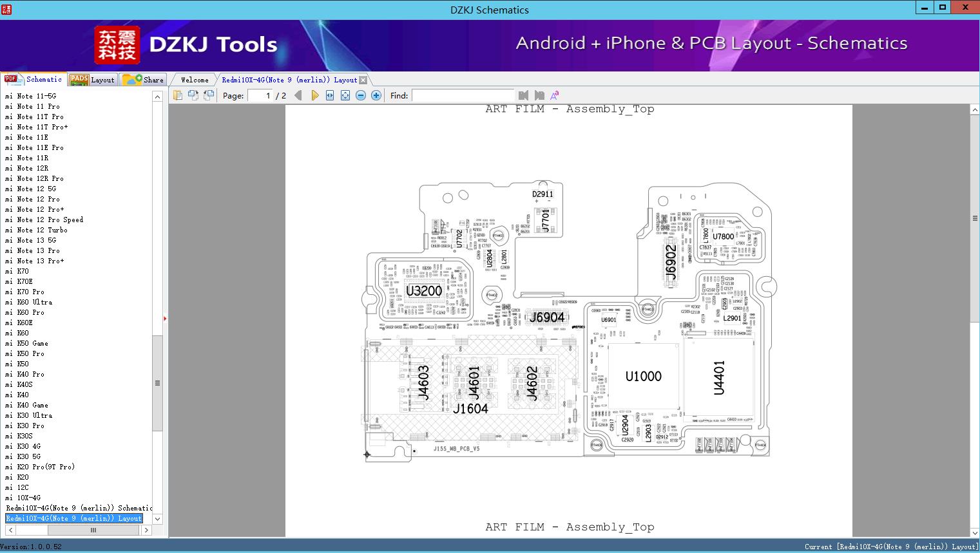Screen dimensions: 980x553
Task: Zoom out with the minus icon
Action: [361, 95]
